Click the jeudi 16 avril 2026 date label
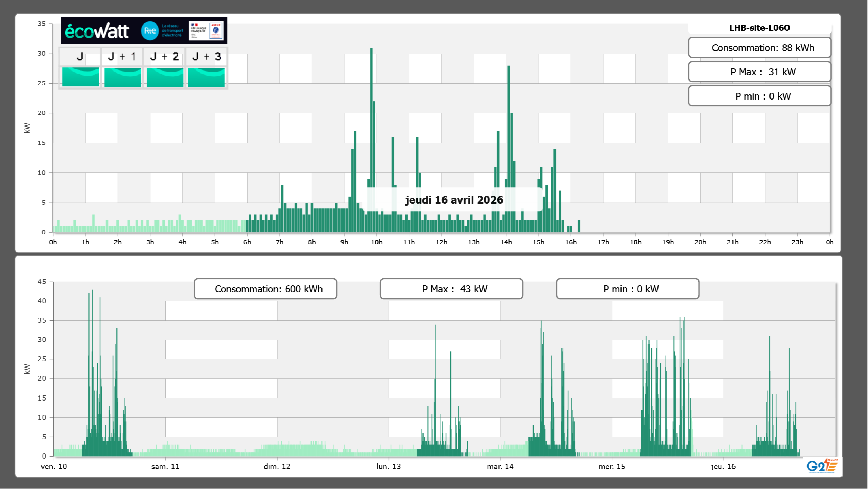Screen dimensions: 868x489 pos(454,200)
